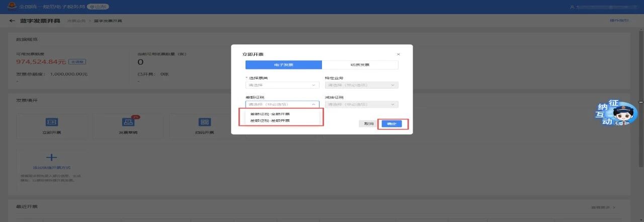This screenshot has height=222, width=644.
Task: Click the 取消 cancel button
Action: click(x=369, y=124)
